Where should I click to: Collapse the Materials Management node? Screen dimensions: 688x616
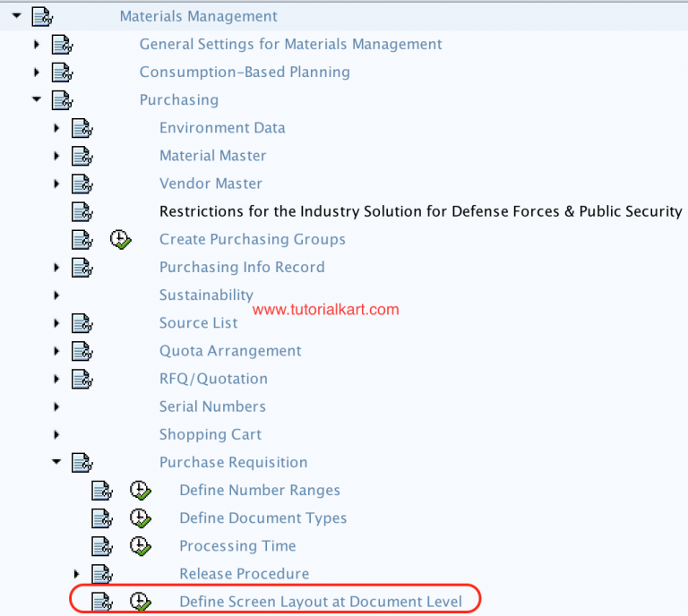click(16, 16)
